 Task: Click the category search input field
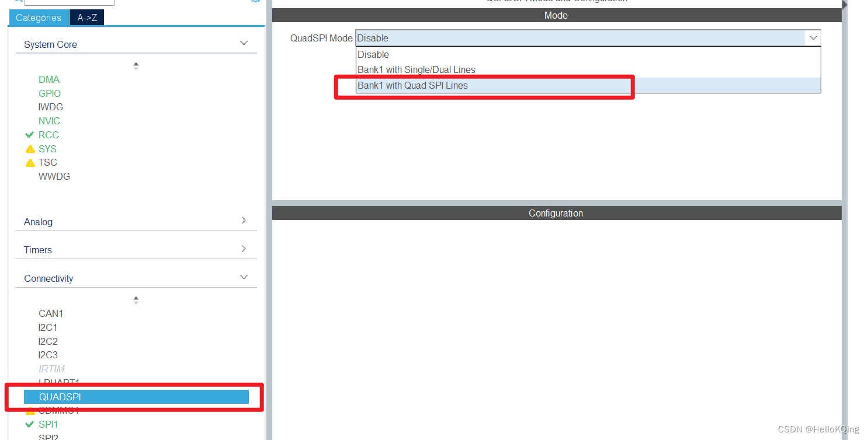[x=70, y=2]
